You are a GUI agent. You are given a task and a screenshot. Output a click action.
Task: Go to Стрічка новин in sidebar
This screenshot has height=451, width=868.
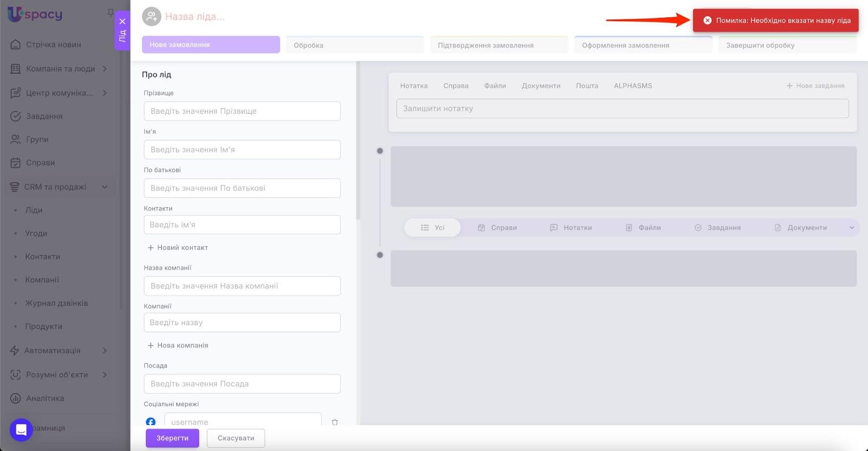(x=53, y=44)
